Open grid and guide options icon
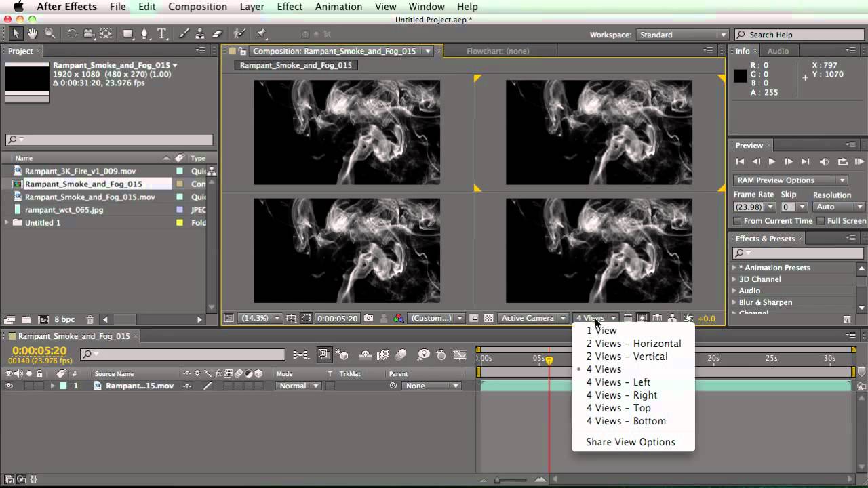 (291, 318)
